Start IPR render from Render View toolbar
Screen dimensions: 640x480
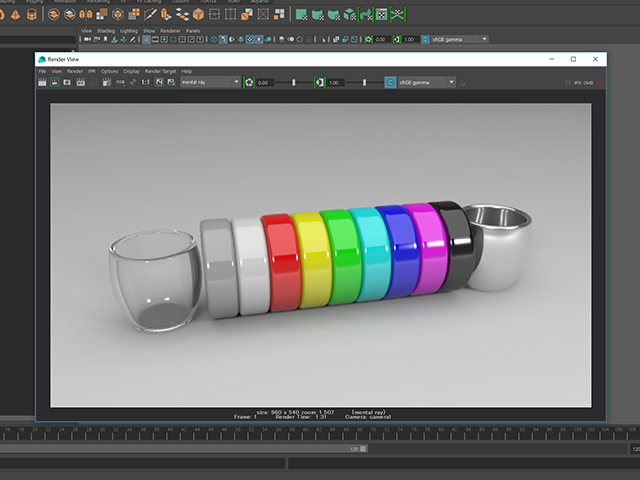pos(80,82)
